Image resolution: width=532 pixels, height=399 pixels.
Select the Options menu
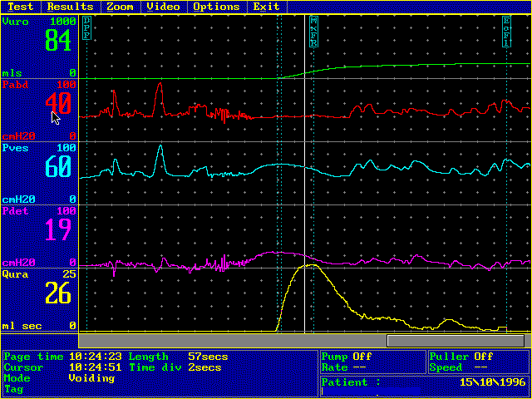coord(215,6)
